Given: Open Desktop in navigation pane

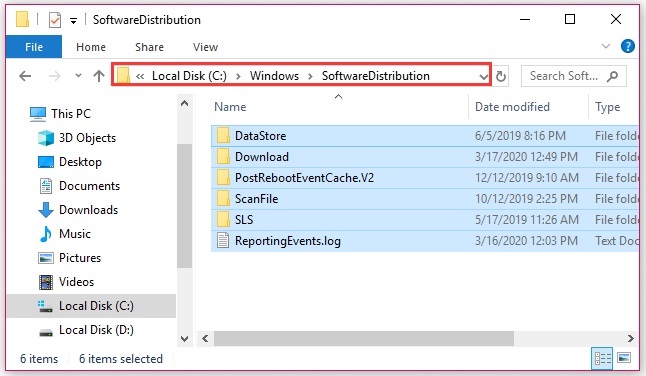Looking at the screenshot, I should (70, 162).
